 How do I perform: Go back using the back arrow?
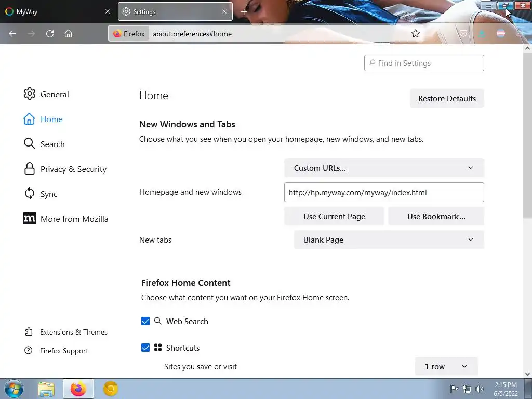coord(12,34)
